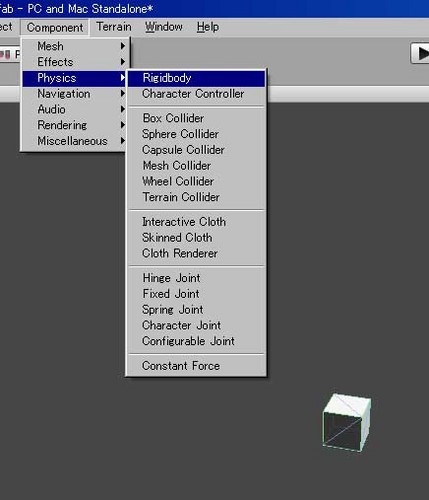Choose Fixed Joint

pos(196,294)
